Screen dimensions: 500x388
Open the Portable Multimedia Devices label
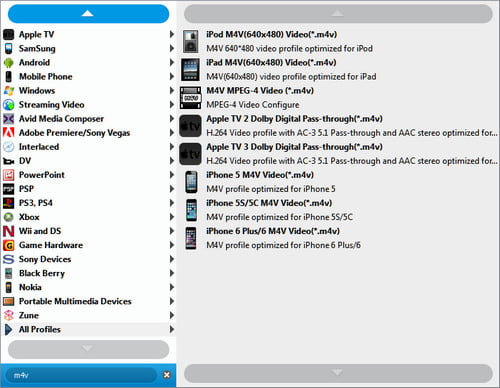click(75, 301)
